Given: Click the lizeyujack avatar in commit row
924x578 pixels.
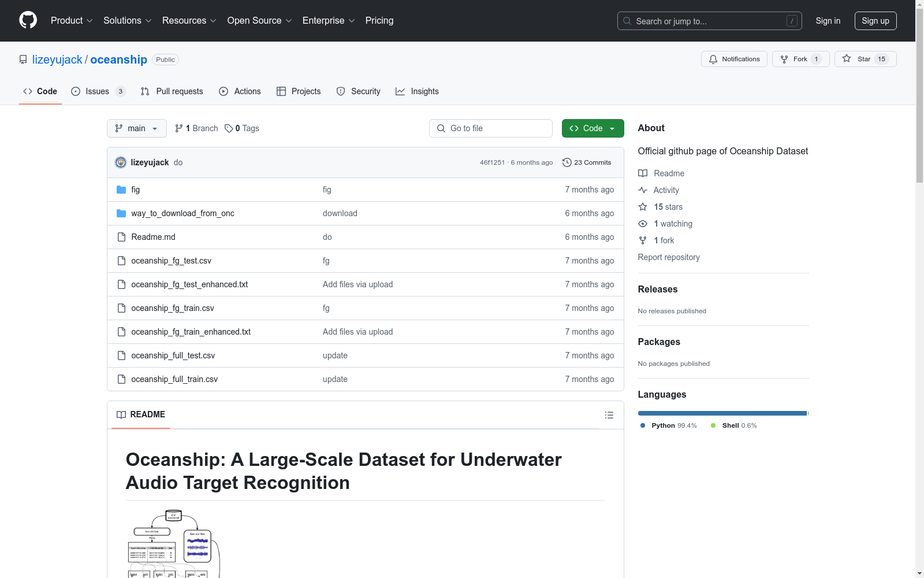Looking at the screenshot, I should pos(121,162).
